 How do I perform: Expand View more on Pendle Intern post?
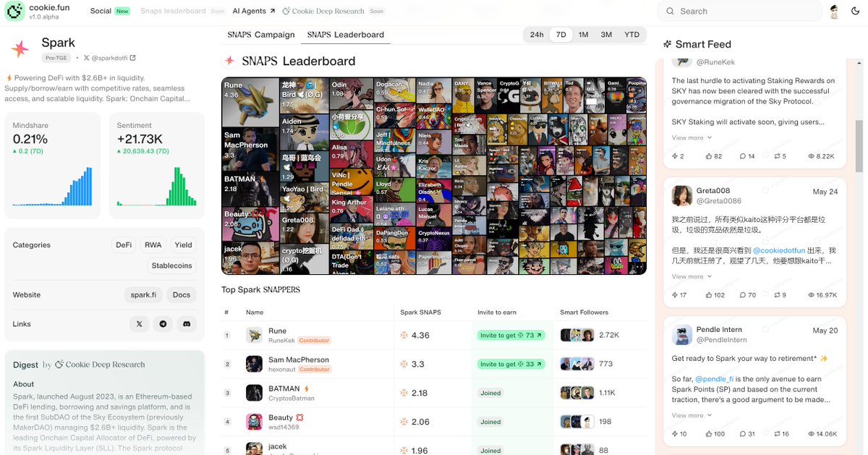[x=692, y=415]
